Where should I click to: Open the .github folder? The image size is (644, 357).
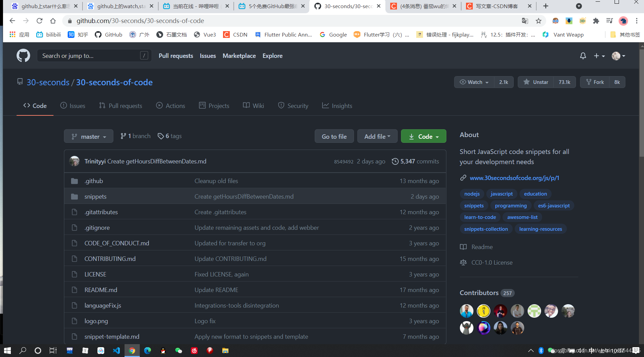(x=94, y=181)
